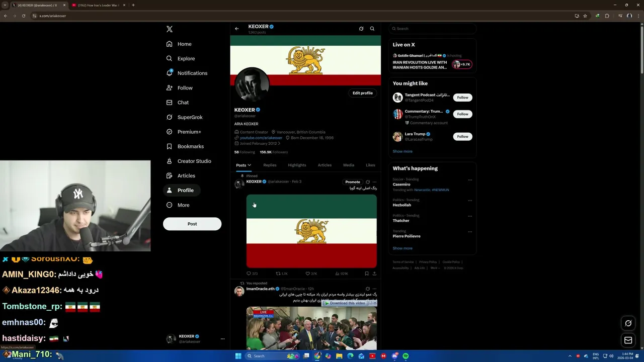Viewport: 644px width, 362px height.
Task: Open the Thatcher trending topic
Action: tap(401, 221)
